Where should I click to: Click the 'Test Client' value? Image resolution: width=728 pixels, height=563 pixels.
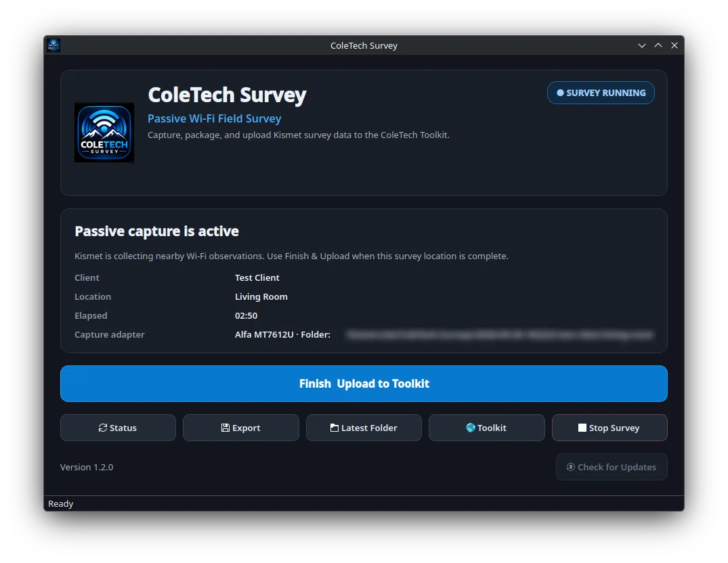tap(257, 278)
